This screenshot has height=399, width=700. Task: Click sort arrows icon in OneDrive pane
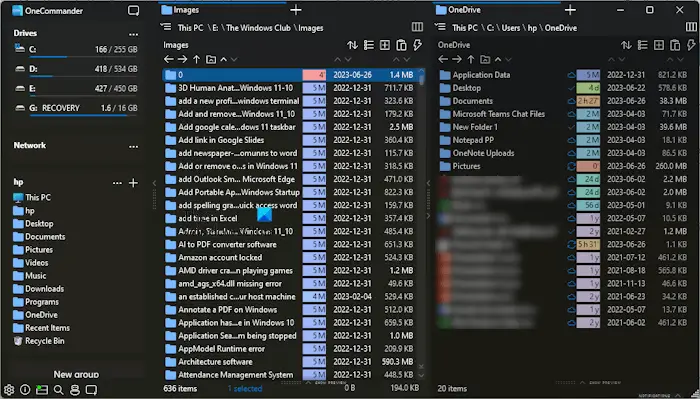point(626,45)
